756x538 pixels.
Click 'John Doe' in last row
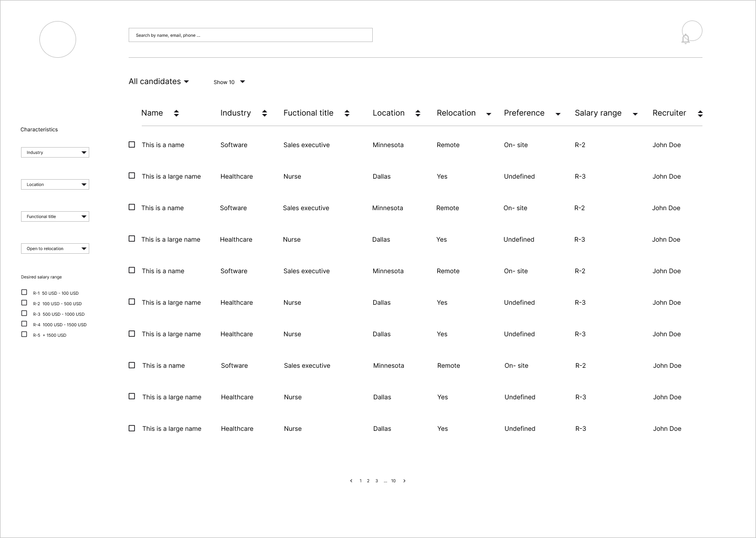pyautogui.click(x=667, y=429)
